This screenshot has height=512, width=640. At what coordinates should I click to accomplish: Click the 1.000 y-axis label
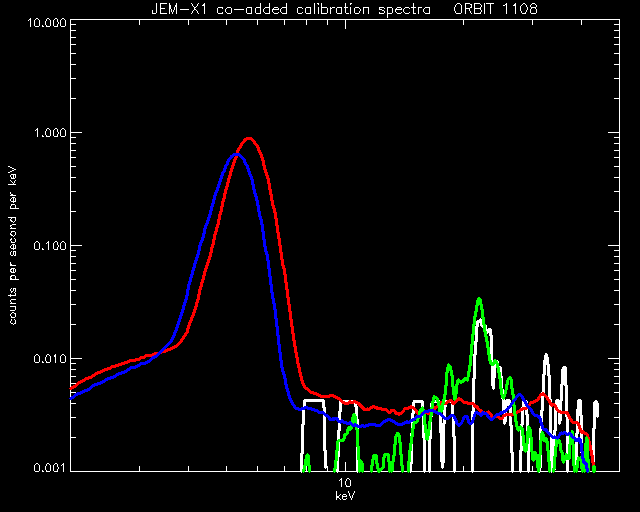coord(51,133)
